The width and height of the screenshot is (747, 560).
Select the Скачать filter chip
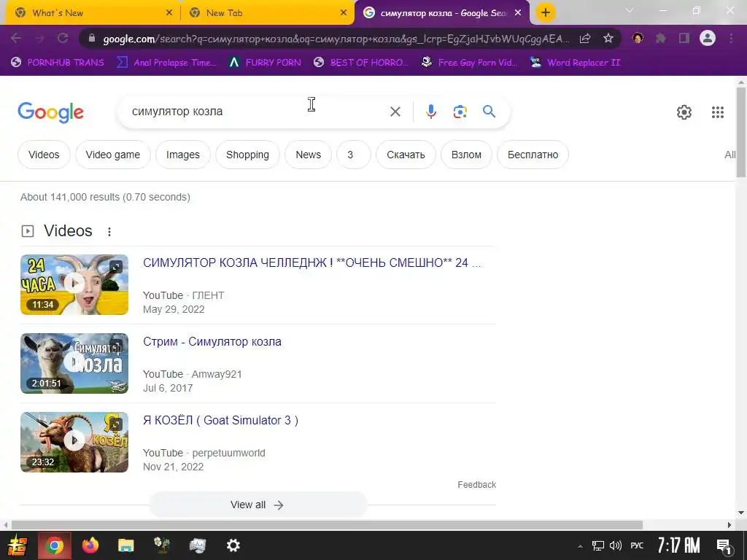[x=406, y=155]
